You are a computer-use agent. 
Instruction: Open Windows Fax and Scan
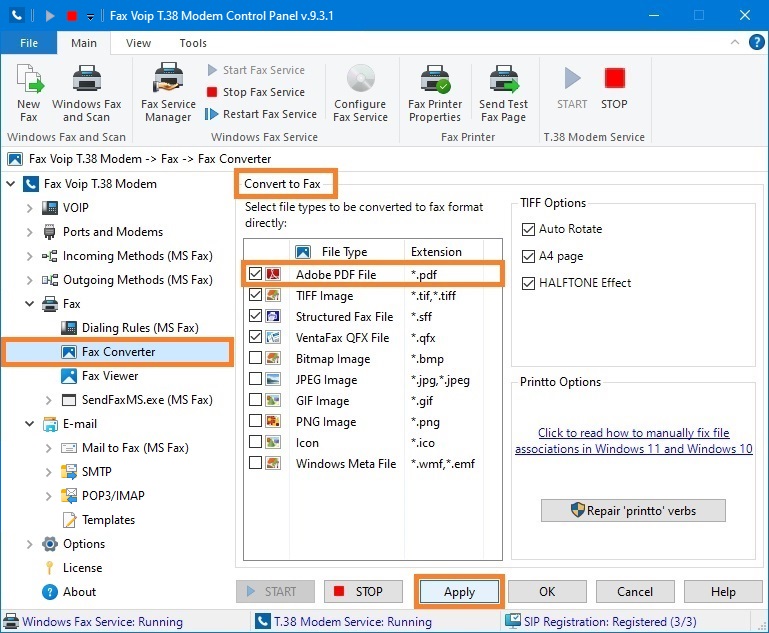pos(86,93)
